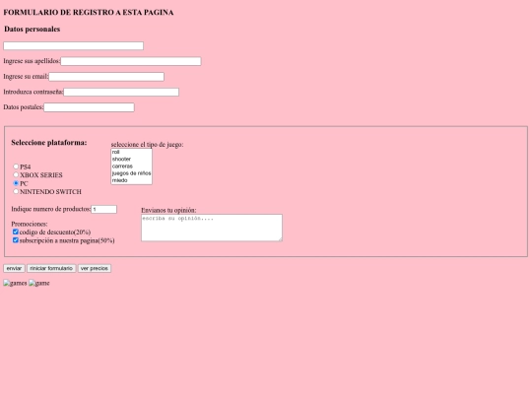This screenshot has height=399, width=532.
Task: Click the numero de productos number field
Action: (103, 209)
